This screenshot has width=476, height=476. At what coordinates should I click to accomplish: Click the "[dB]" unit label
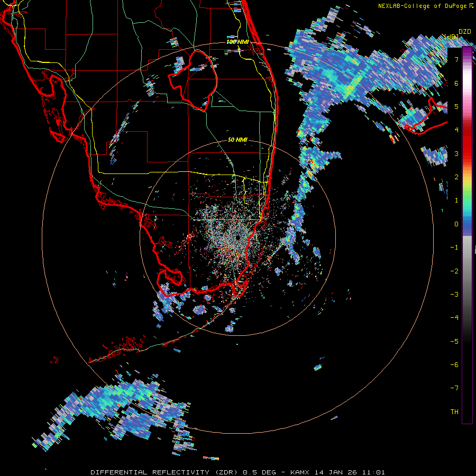452,37
